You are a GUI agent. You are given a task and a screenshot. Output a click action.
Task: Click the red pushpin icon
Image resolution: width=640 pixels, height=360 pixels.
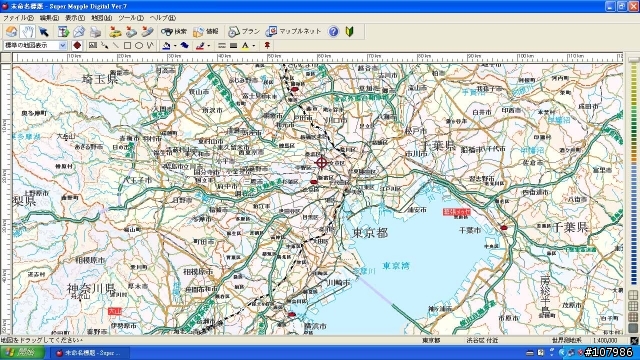(267, 46)
